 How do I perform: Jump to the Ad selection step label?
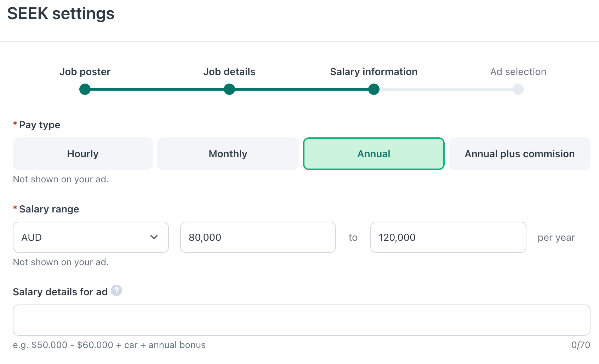(518, 72)
